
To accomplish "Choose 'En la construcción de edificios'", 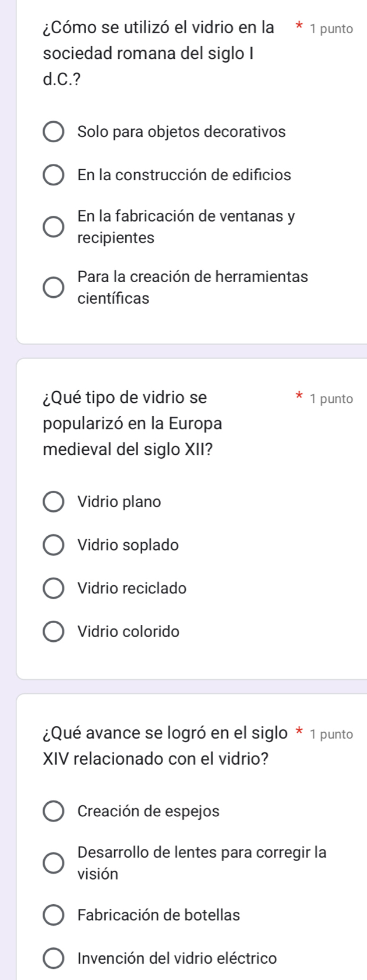I will tap(54, 175).
